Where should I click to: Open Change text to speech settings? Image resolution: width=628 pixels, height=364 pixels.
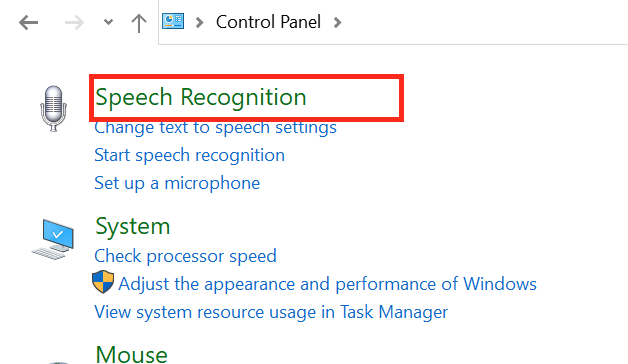[x=215, y=128]
